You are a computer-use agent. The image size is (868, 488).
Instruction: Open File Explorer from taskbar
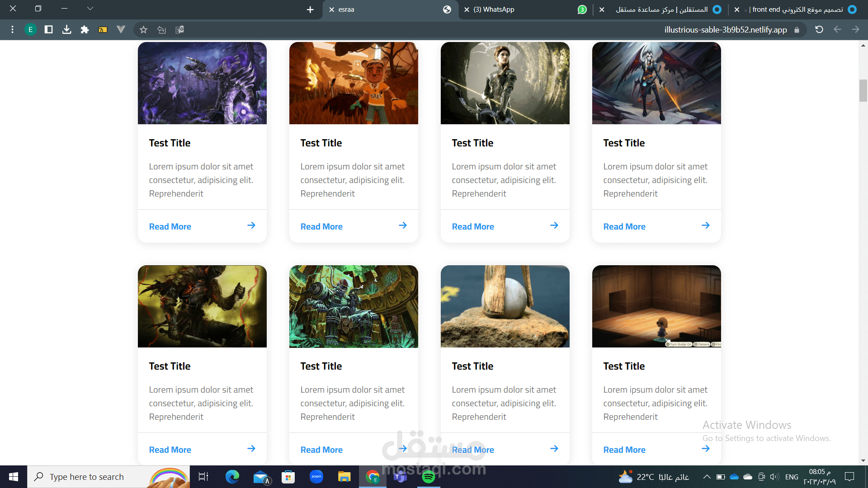pos(344,477)
